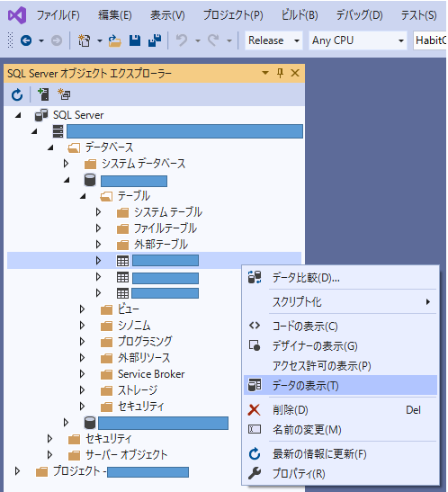Choose 削除(D) from context menu
The height and width of the screenshot is (492, 448).
click(x=340, y=410)
